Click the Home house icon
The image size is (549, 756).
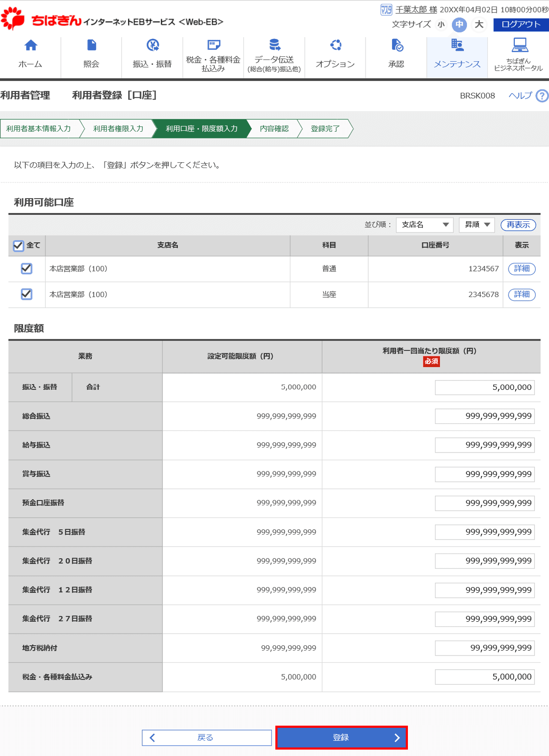pos(30,45)
